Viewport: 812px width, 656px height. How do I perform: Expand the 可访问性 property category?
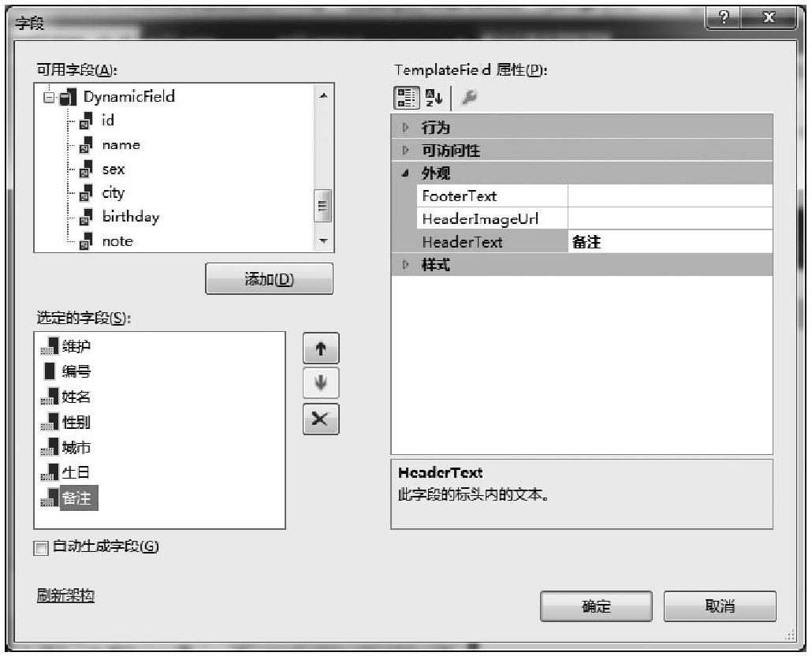[405, 151]
